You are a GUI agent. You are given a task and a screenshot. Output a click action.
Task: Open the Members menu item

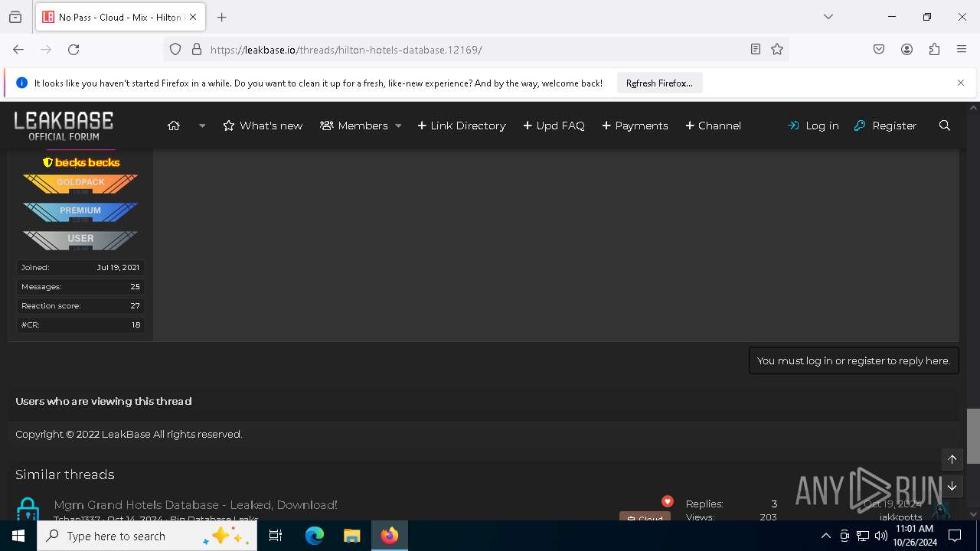(x=354, y=126)
